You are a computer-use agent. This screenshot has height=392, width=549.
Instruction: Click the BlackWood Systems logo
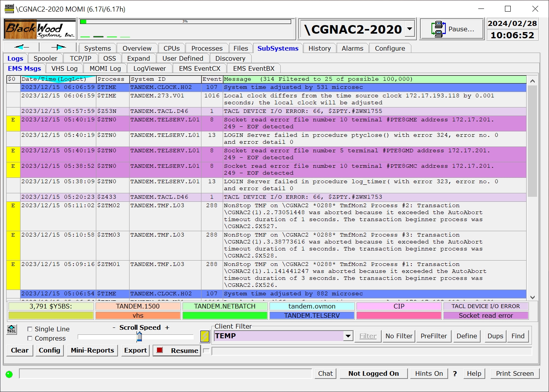point(39,29)
